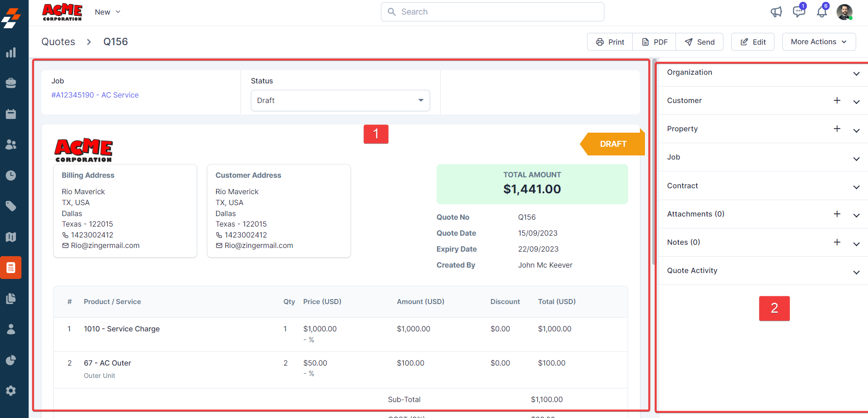Click the Send button

700,42
